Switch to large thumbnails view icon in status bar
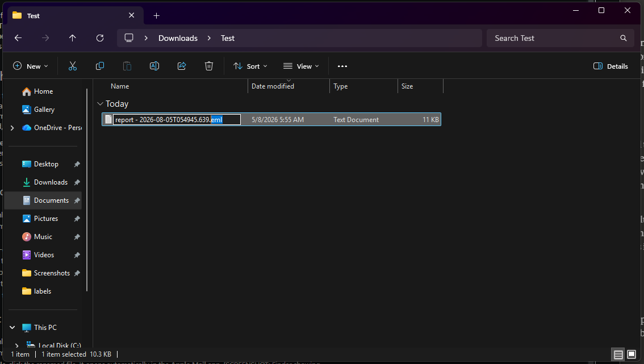This screenshot has width=644, height=364. 632,354
